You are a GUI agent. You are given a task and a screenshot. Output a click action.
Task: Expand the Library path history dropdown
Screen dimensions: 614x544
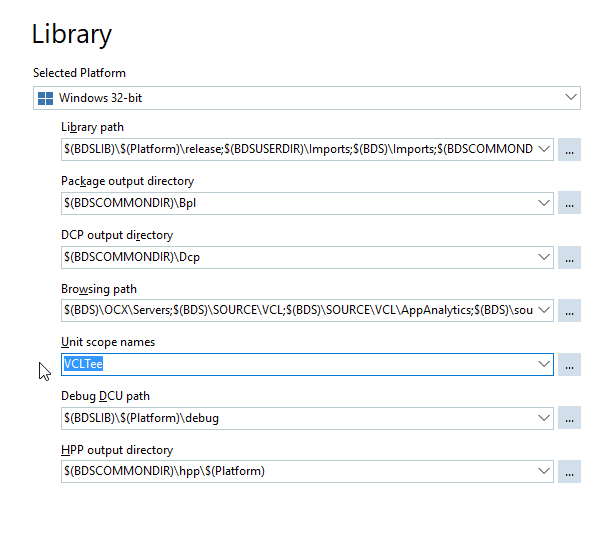544,149
